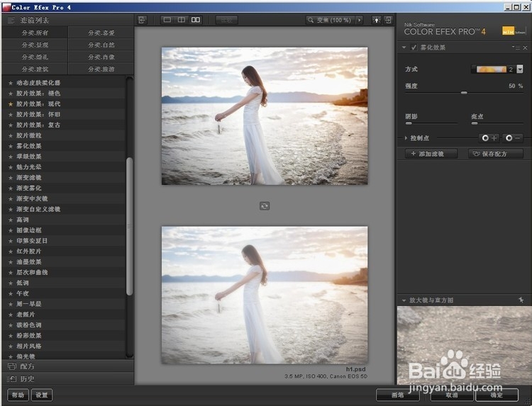The height and width of the screenshot is (406, 532).
Task: Toggle favorite star for 相片风格
Action: pos(11,346)
